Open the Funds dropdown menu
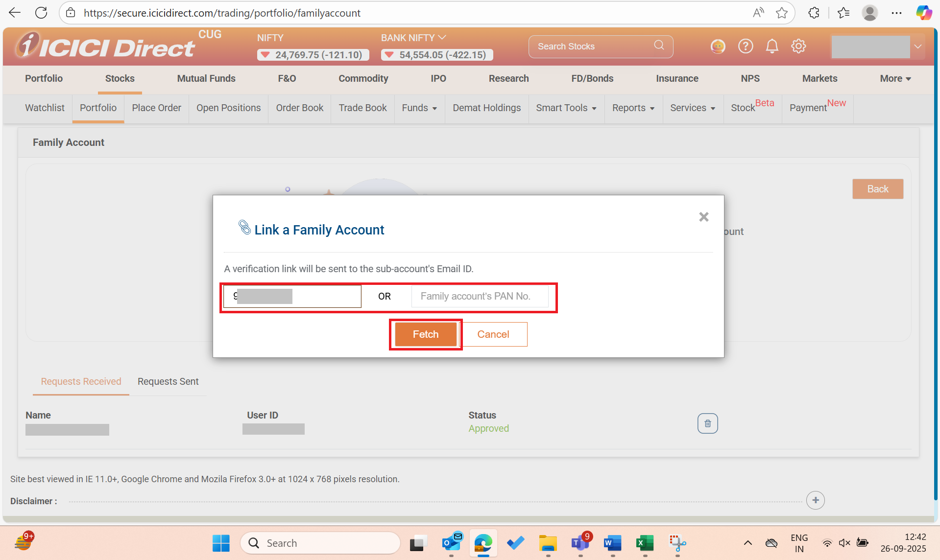This screenshot has width=940, height=560. pyautogui.click(x=419, y=108)
